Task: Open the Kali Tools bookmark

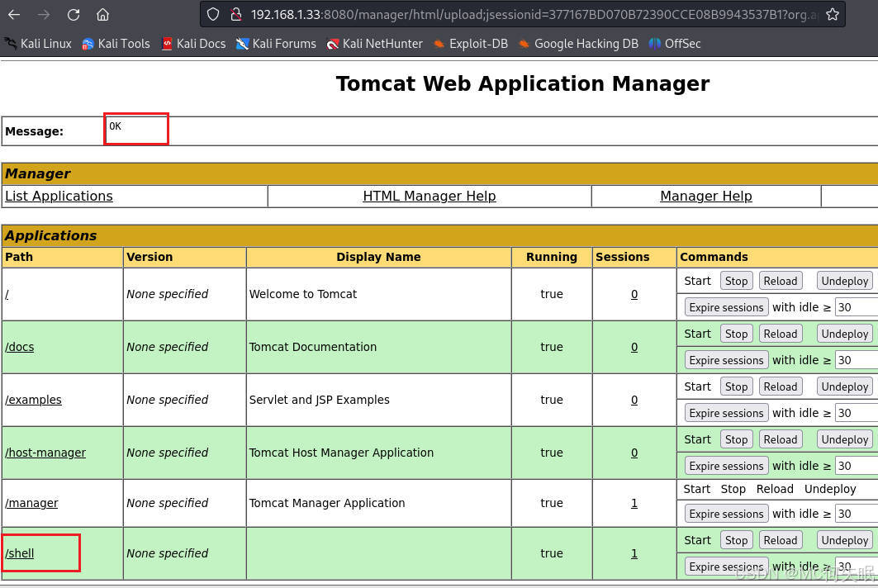Action: click(116, 44)
